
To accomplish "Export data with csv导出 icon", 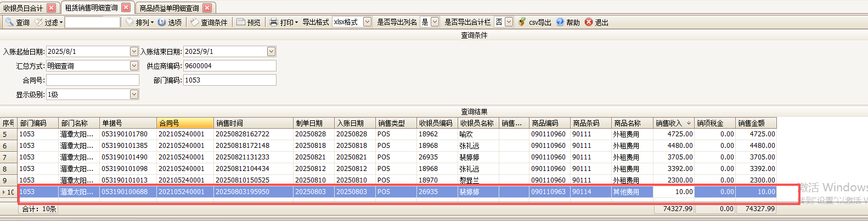I will coord(522,22).
